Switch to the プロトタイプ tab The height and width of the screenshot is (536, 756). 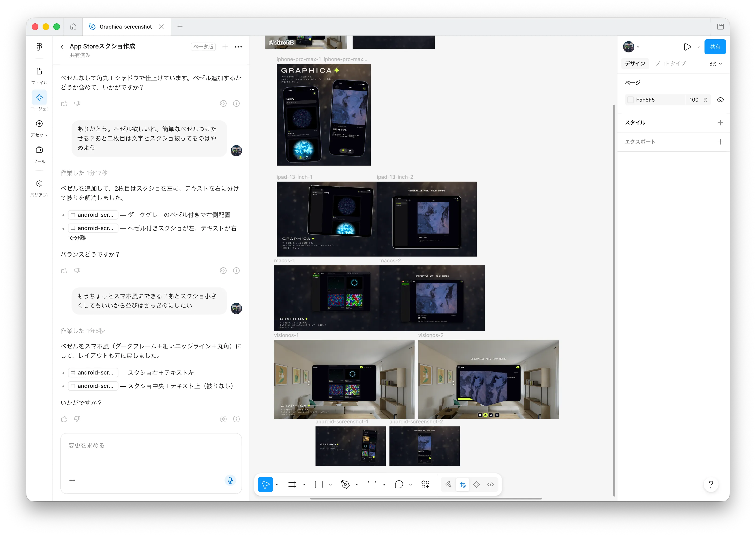tap(670, 63)
